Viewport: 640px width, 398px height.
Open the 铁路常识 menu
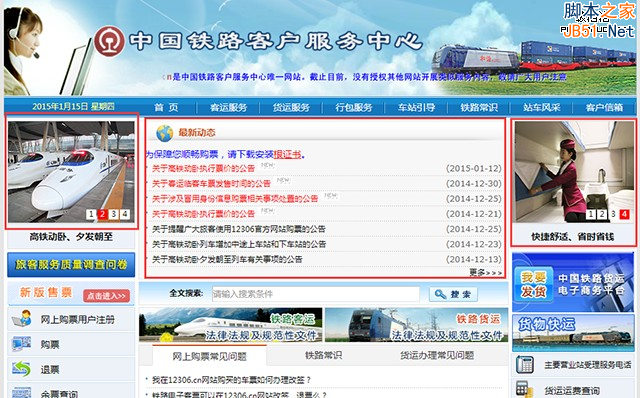479,107
